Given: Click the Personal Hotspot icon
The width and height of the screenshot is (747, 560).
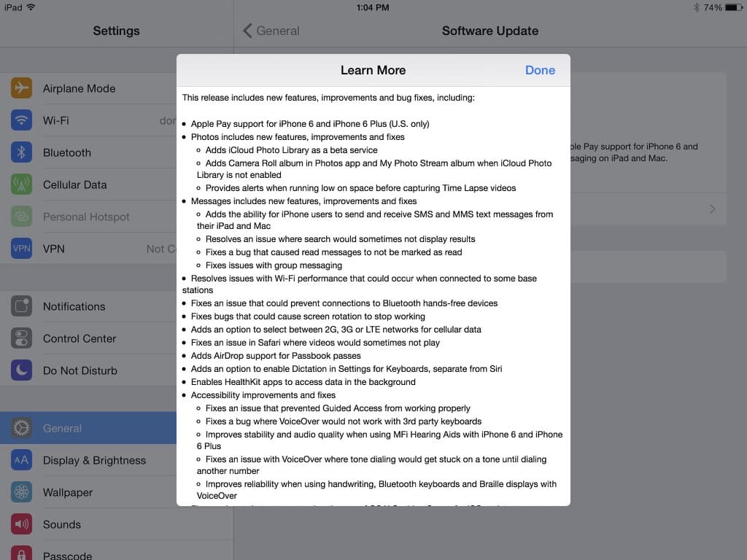Looking at the screenshot, I should [x=21, y=217].
